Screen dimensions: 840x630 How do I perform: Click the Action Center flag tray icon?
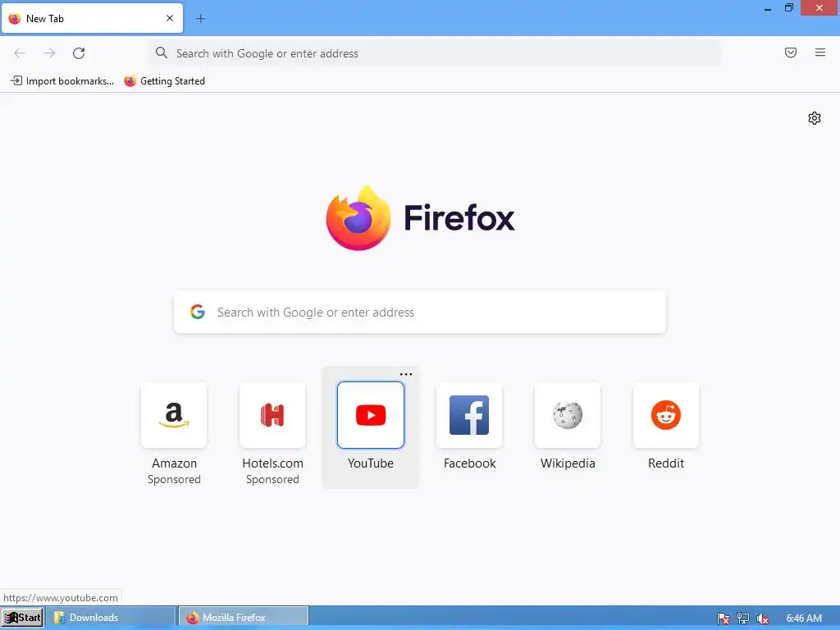pos(724,619)
